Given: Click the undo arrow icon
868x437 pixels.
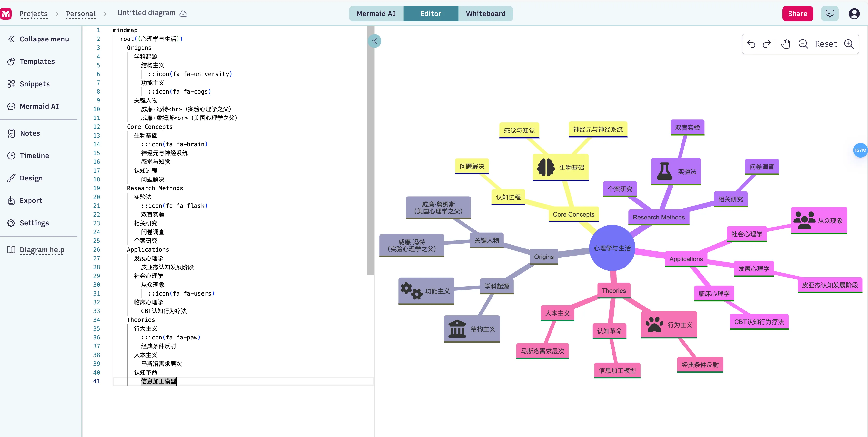Looking at the screenshot, I should point(751,44).
